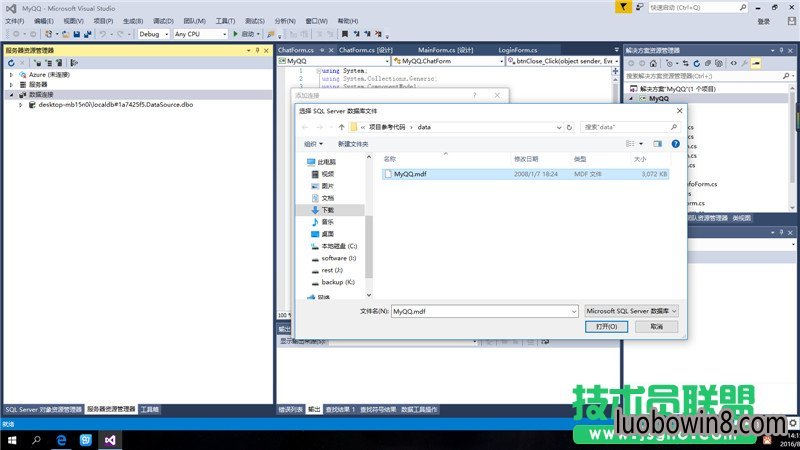Select the MyQQ.mdf file in list
The image size is (800, 450).
pos(525,174)
